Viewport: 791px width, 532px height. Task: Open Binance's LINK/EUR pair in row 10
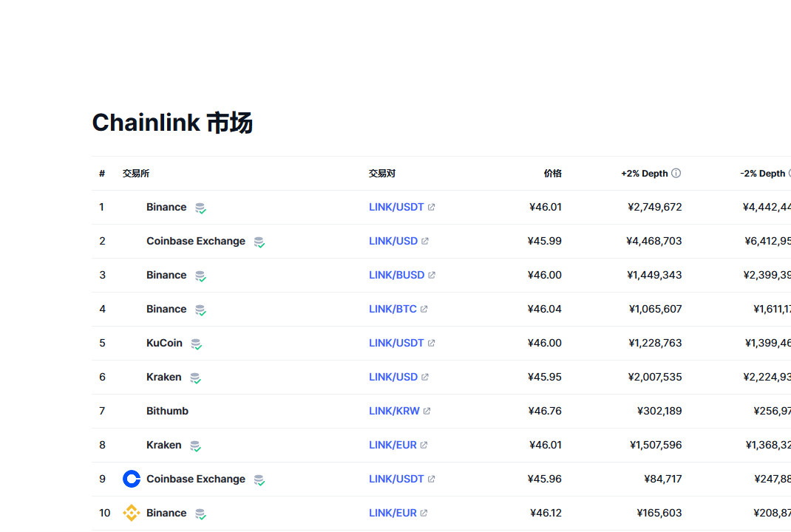coord(393,513)
